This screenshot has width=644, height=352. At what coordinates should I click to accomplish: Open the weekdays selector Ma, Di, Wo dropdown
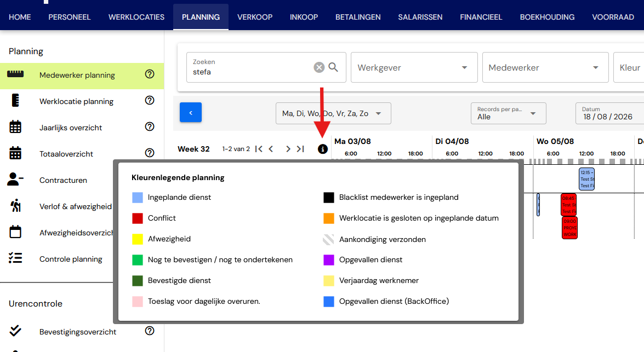(x=333, y=113)
